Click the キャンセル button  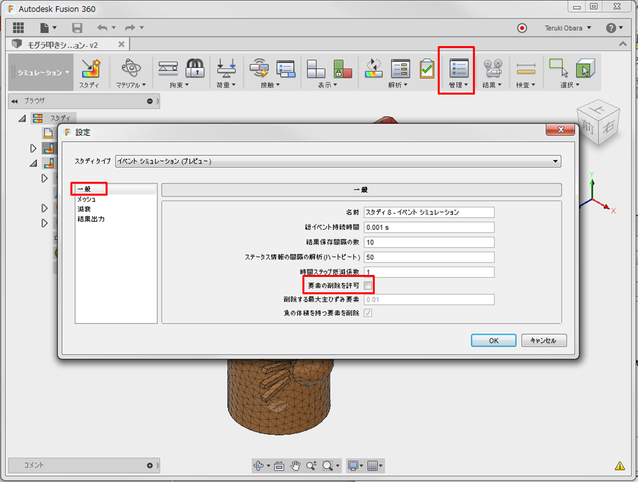click(544, 340)
